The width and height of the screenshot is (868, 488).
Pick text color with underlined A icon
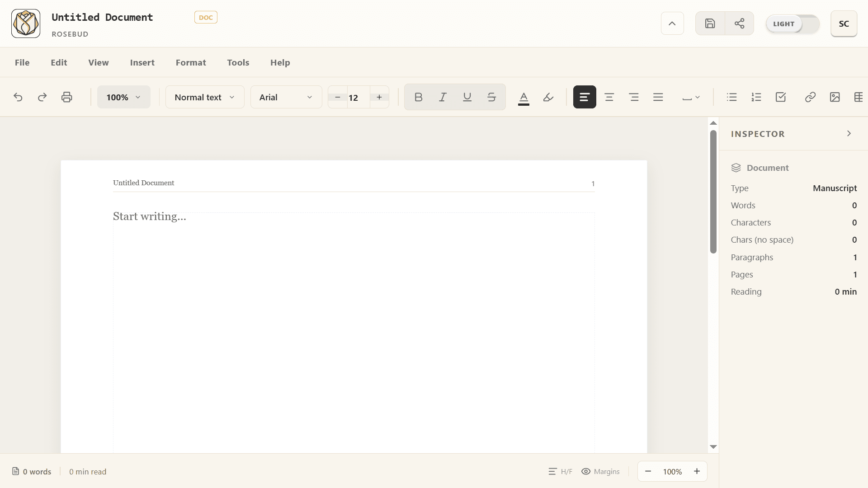(x=524, y=97)
